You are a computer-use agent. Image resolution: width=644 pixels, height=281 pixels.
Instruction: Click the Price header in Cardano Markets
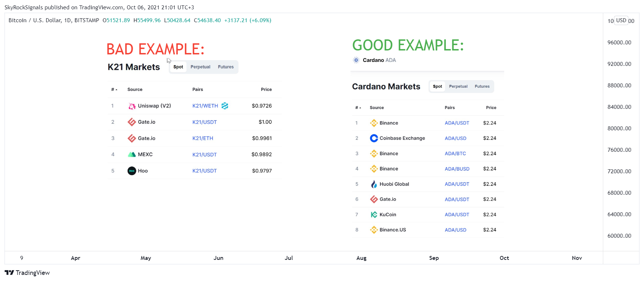491,108
